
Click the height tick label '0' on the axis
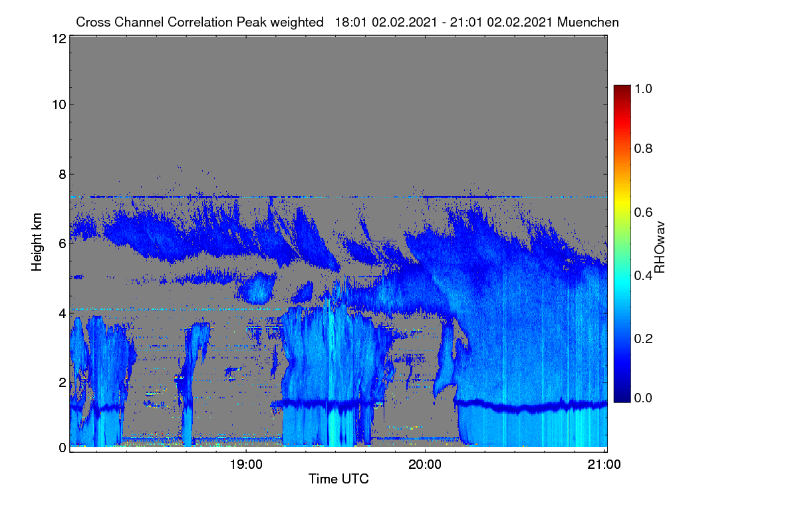click(x=62, y=448)
